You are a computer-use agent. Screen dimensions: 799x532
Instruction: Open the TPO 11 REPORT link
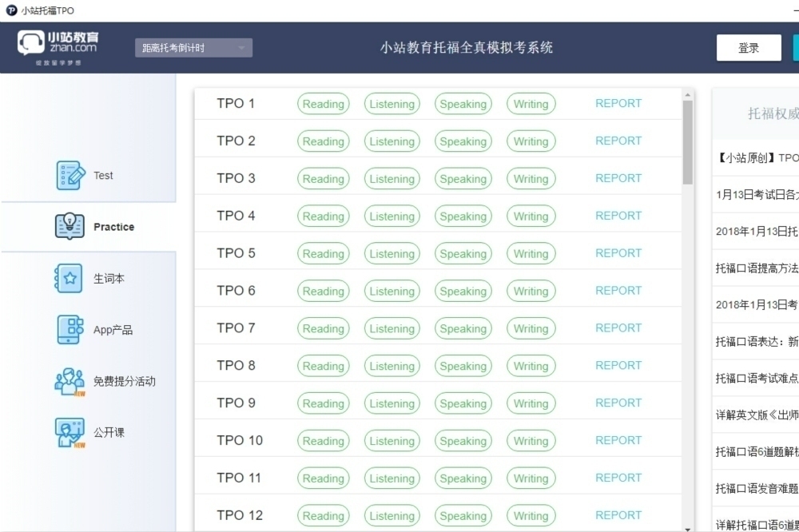click(618, 478)
